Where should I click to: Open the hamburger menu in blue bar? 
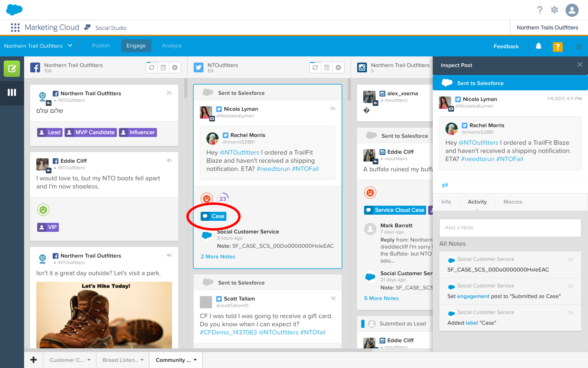coord(579,46)
